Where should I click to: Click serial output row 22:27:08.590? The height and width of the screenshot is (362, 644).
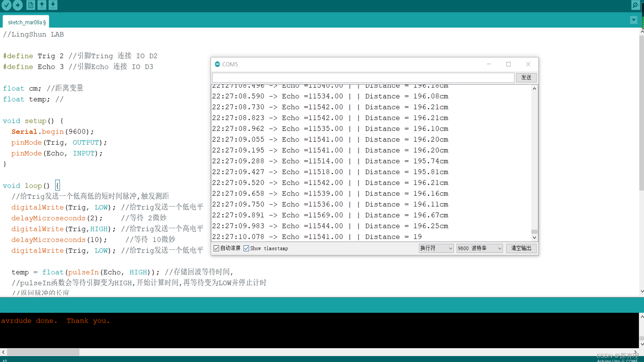330,96
